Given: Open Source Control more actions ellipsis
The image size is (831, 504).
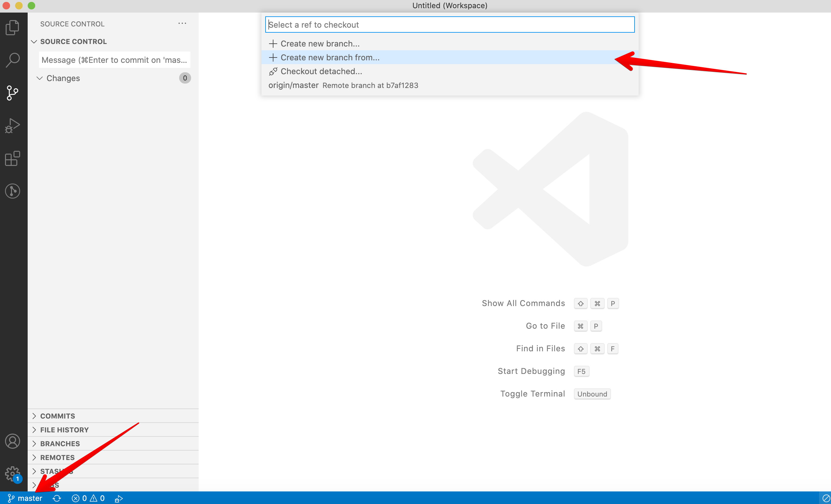Looking at the screenshot, I should [182, 24].
